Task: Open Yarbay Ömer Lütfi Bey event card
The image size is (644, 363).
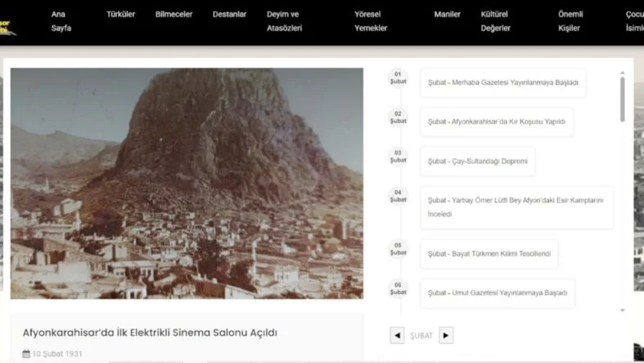Action: click(516, 207)
